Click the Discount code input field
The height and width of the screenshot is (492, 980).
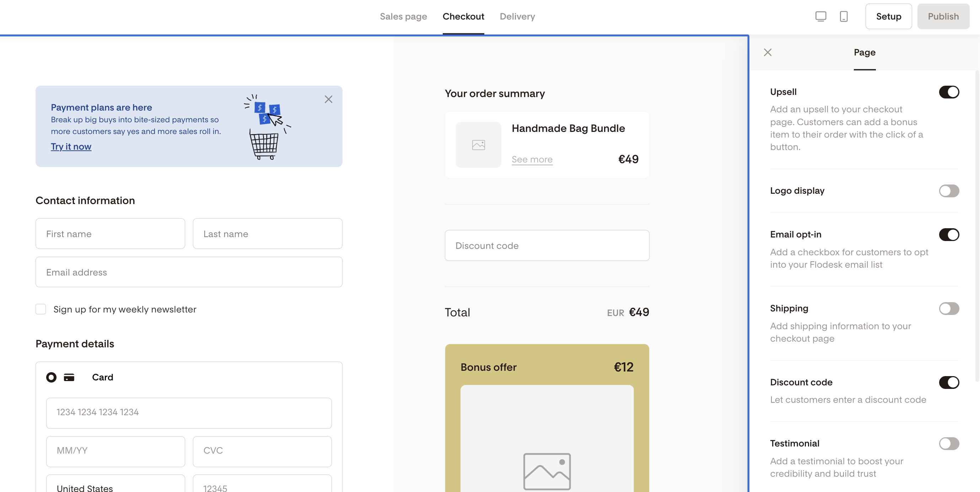(547, 245)
